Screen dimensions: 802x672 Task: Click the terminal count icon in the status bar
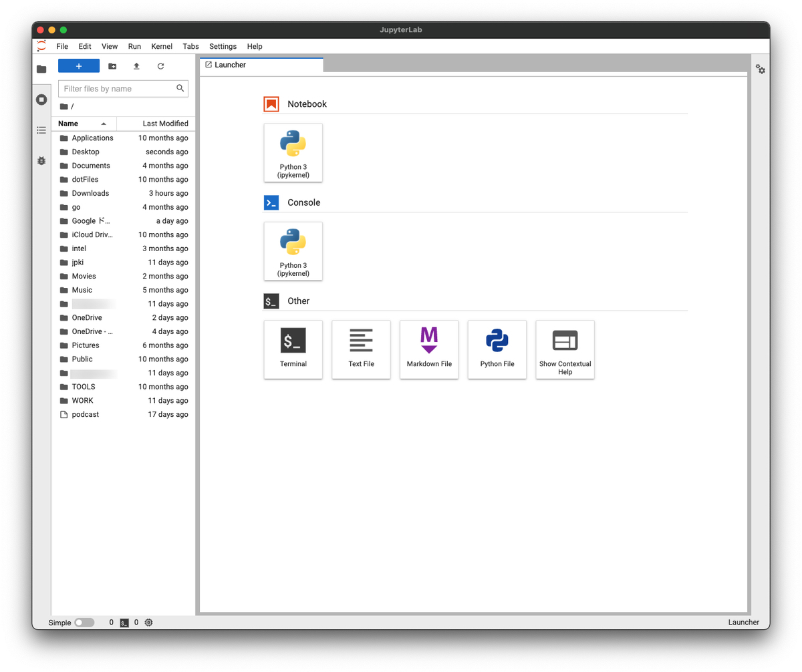coord(124,623)
